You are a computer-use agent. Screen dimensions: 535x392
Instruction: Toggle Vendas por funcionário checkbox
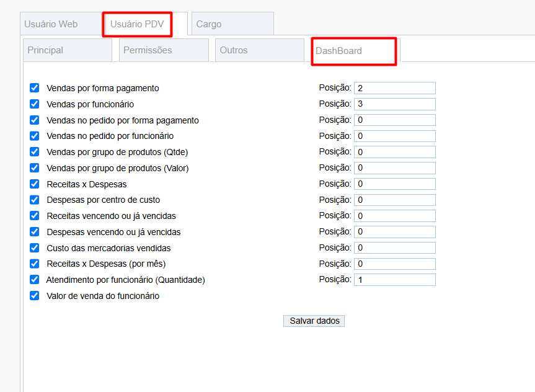pos(35,104)
